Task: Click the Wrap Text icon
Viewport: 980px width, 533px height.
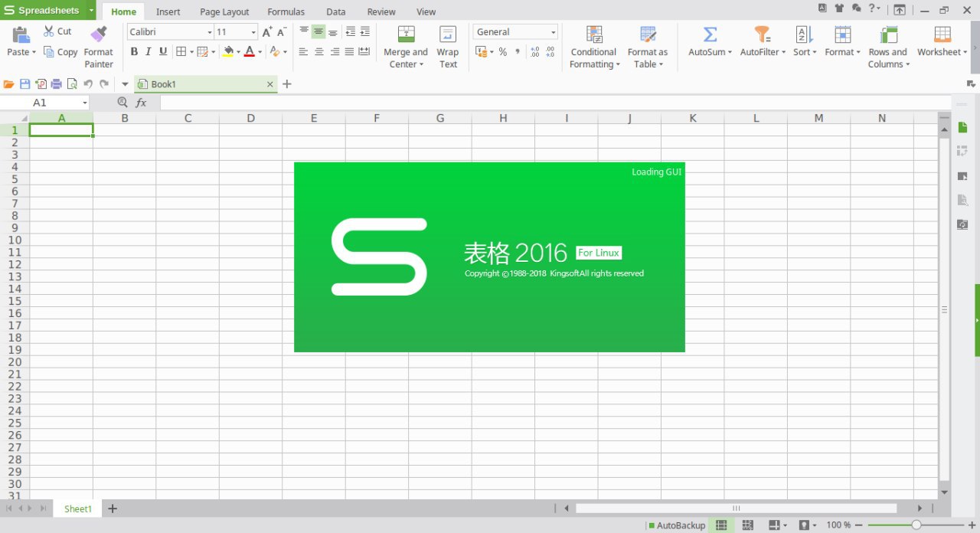Action: click(x=448, y=34)
